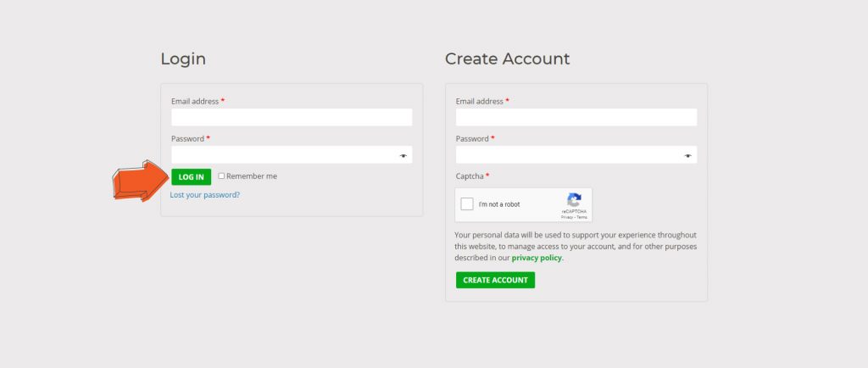Open the green privacy policy link
The image size is (868, 368).
[537, 258]
